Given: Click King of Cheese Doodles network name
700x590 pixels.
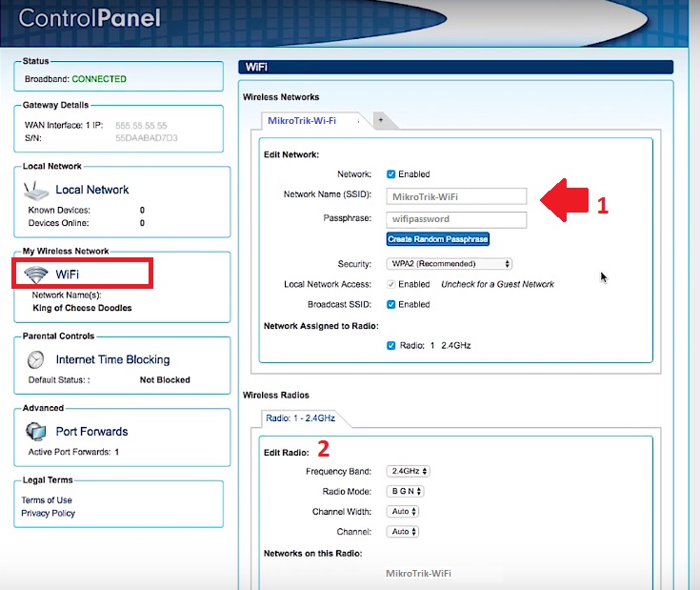Looking at the screenshot, I should click(82, 308).
